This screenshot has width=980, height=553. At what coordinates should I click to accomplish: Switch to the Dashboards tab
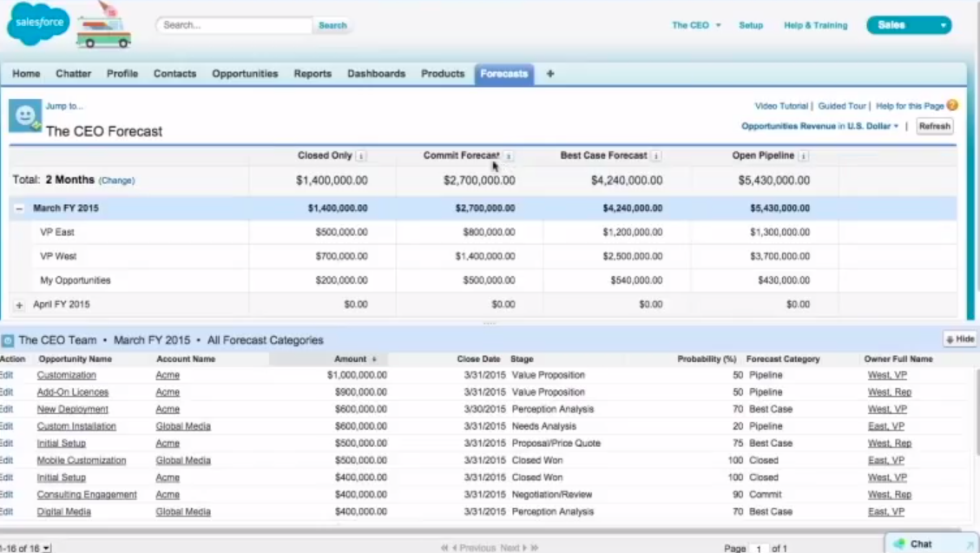click(376, 74)
